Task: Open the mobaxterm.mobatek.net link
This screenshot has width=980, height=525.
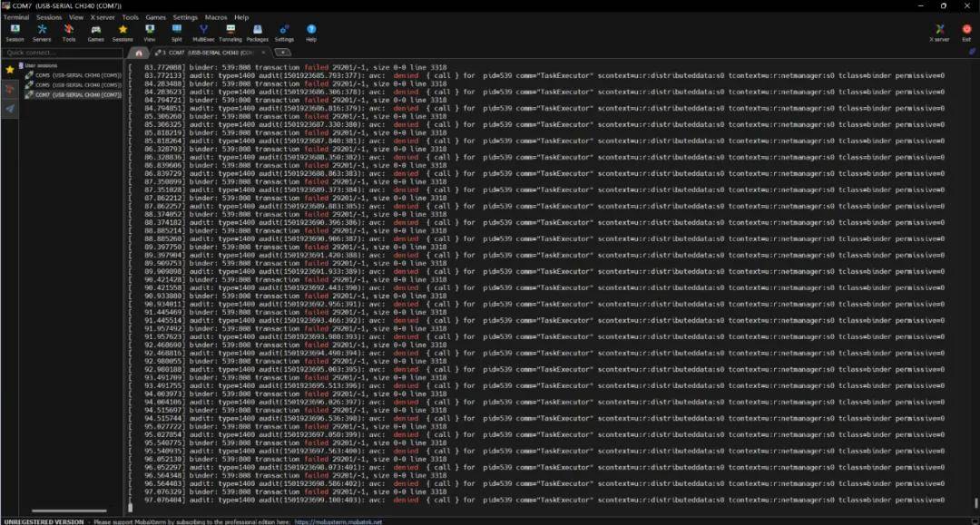Action: 338,522
